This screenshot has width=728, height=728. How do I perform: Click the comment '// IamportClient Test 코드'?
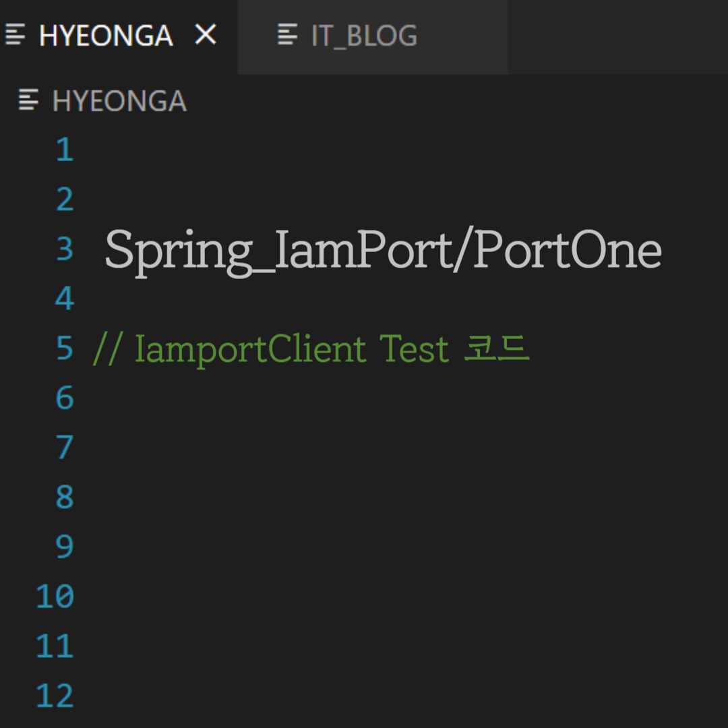tap(311, 349)
